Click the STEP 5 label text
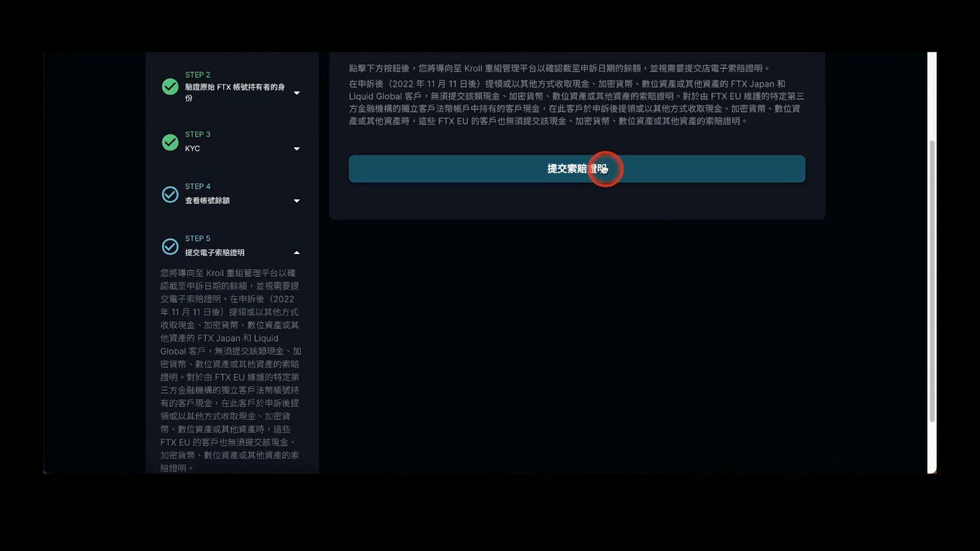The width and height of the screenshot is (980, 551). click(197, 239)
